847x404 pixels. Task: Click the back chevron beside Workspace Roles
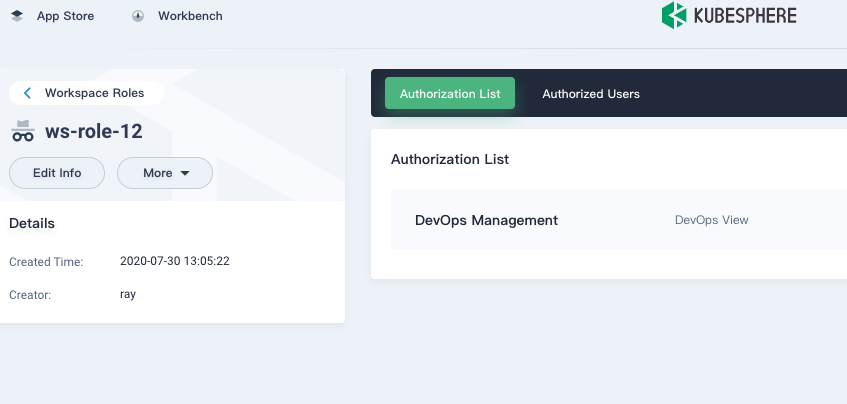pyautogui.click(x=28, y=93)
